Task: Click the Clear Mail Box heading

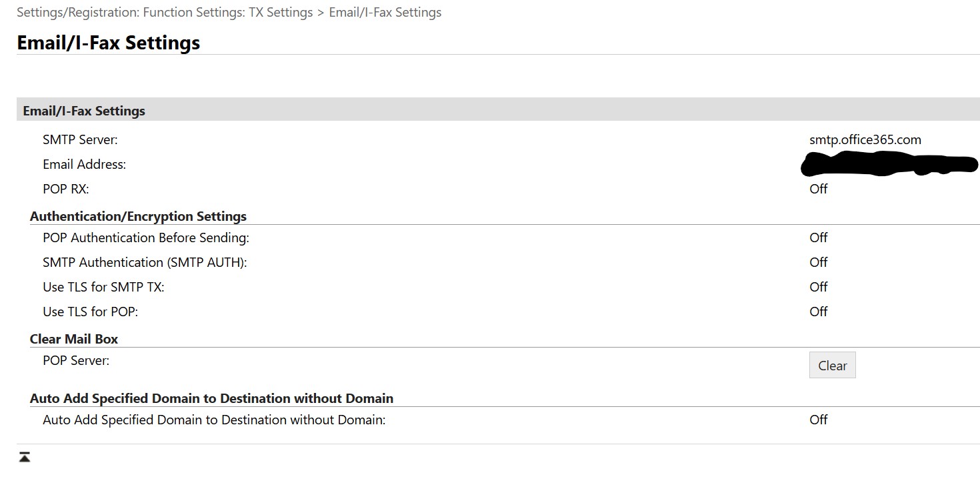Action: pyautogui.click(x=73, y=339)
